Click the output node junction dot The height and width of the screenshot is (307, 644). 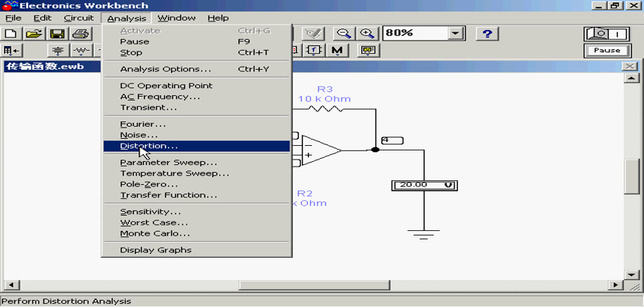375,150
